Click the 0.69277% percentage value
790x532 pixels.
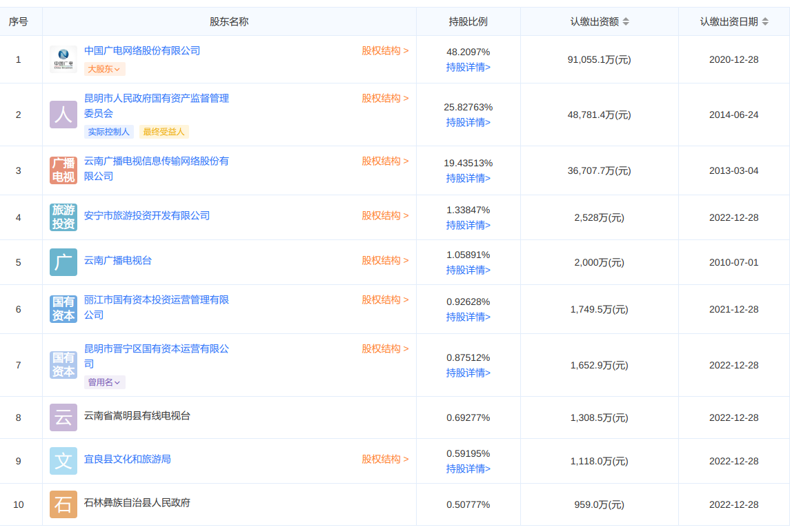click(x=468, y=417)
